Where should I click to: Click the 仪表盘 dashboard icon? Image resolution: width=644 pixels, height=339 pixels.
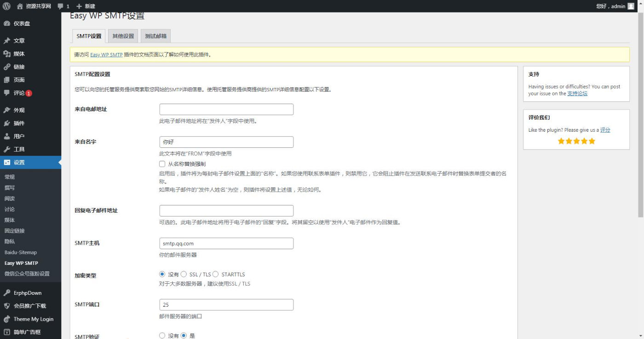pos(7,23)
